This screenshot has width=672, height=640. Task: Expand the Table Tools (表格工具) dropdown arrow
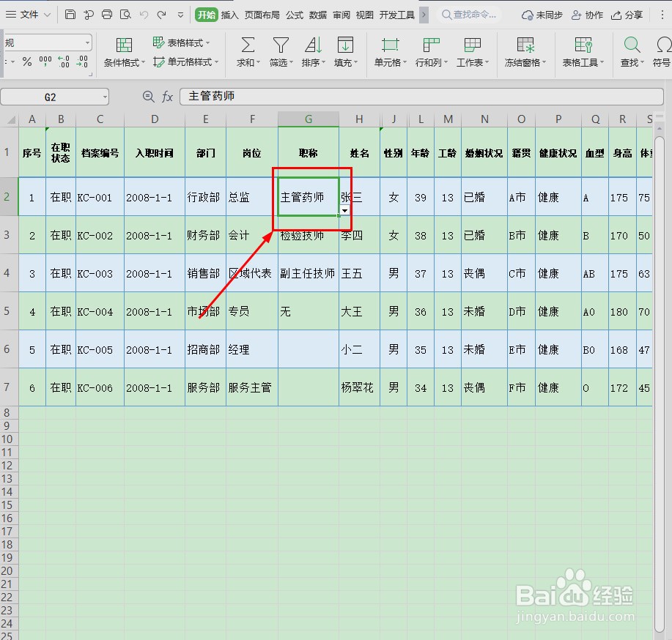(602, 62)
